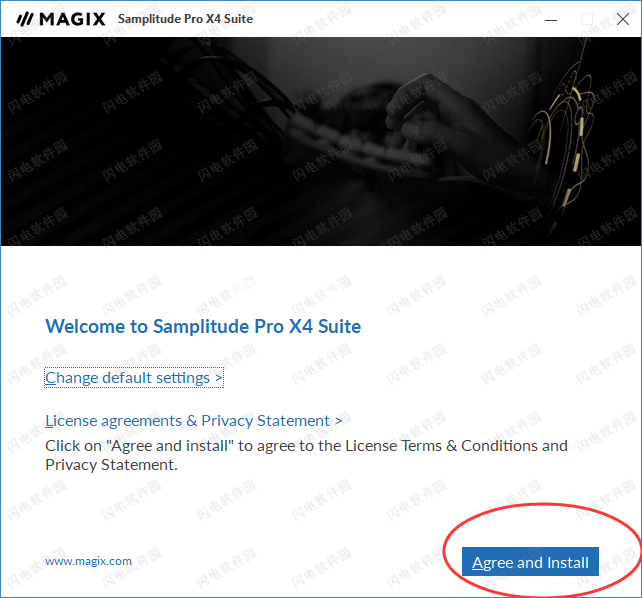Open Change default settings
Image resolution: width=642 pixels, height=598 pixels.
click(134, 378)
